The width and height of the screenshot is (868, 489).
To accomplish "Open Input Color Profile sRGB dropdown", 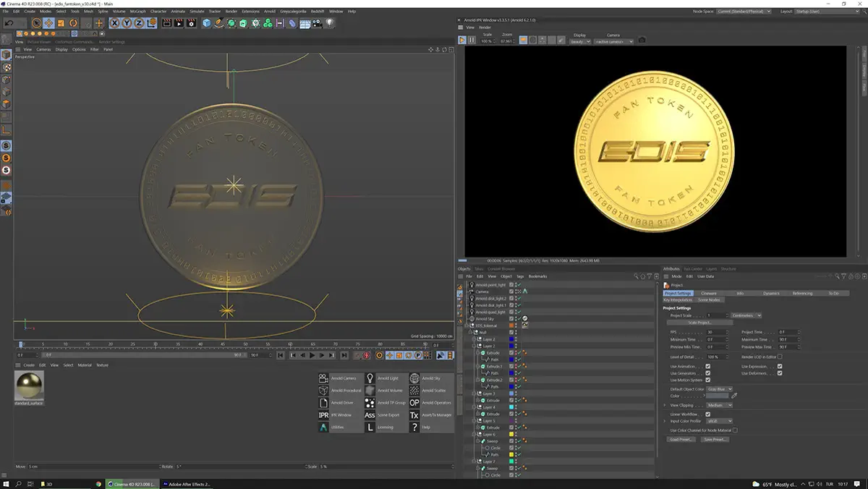I will pos(720,421).
